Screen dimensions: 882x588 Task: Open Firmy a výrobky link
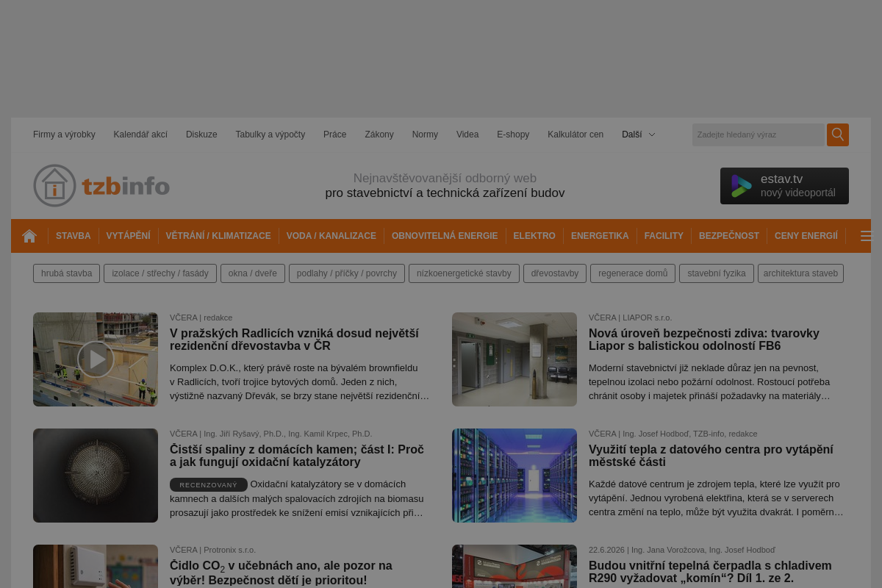pos(64,135)
